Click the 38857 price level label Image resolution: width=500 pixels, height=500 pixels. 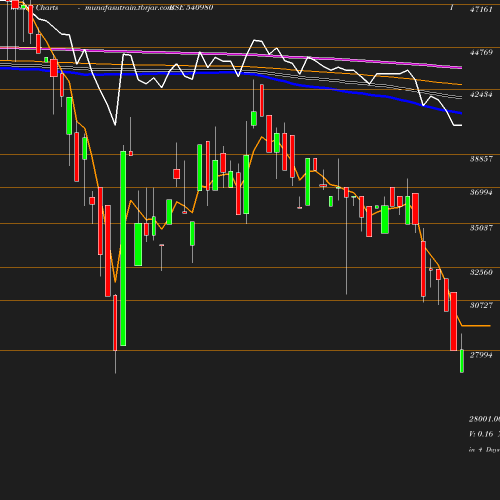point(481,159)
